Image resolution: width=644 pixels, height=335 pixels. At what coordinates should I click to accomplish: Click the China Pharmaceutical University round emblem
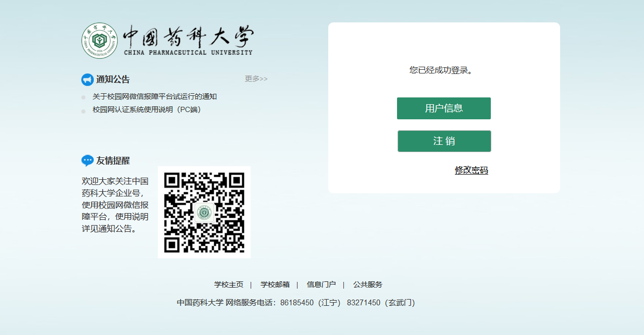pyautogui.click(x=100, y=40)
